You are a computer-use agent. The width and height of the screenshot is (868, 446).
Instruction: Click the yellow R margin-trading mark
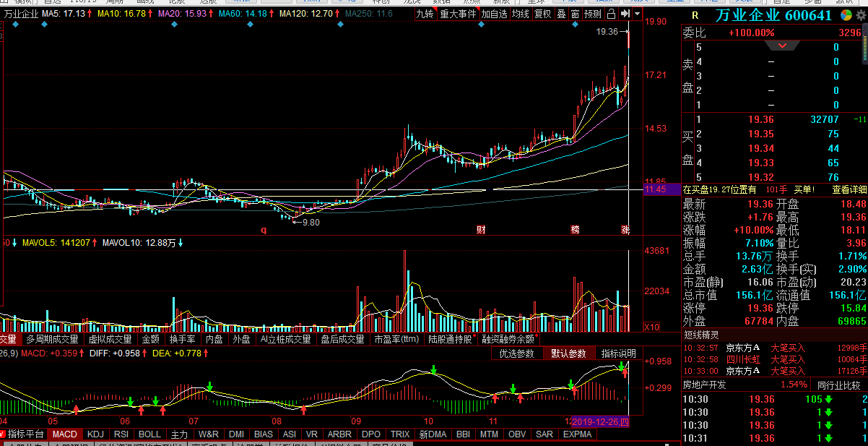(695, 15)
